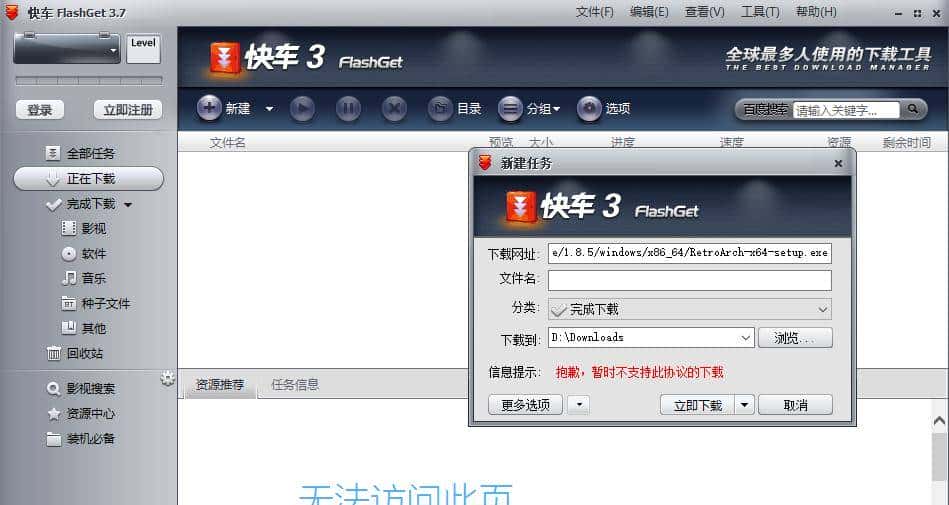Click the 浏览... browse button

point(795,338)
